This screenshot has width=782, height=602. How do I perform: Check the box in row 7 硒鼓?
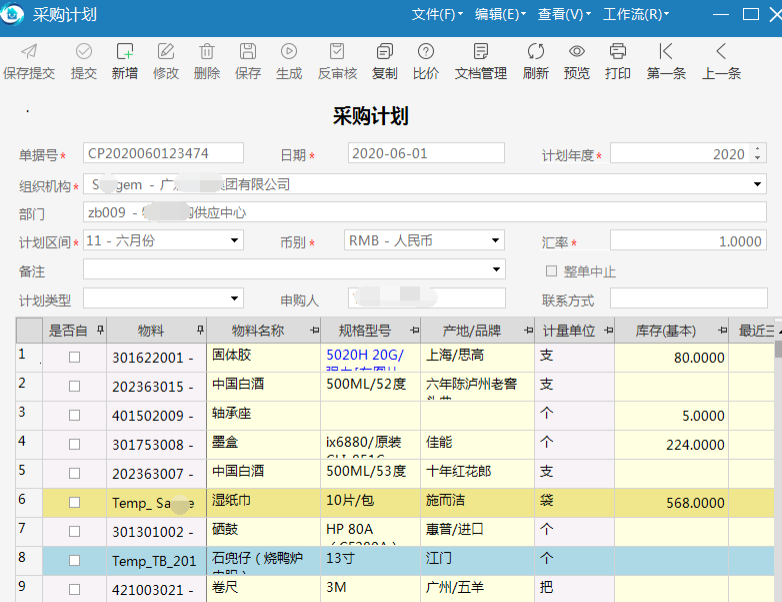pos(74,531)
